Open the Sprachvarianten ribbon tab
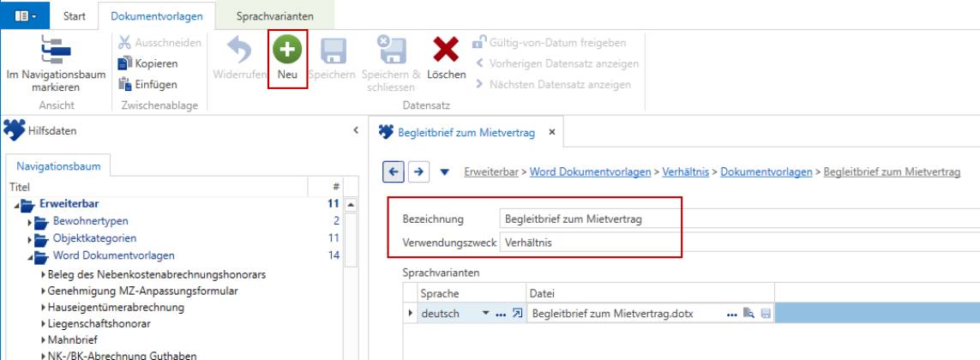 pos(275,15)
